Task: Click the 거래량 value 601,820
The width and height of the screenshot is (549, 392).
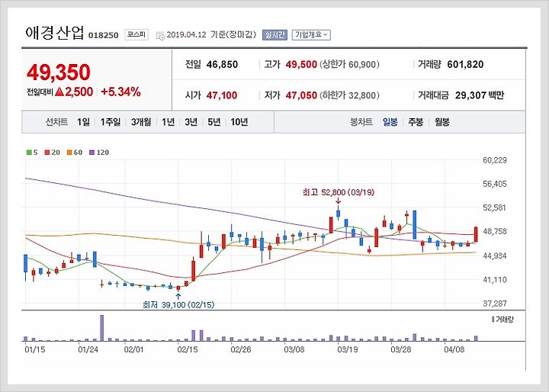Action: tap(465, 65)
